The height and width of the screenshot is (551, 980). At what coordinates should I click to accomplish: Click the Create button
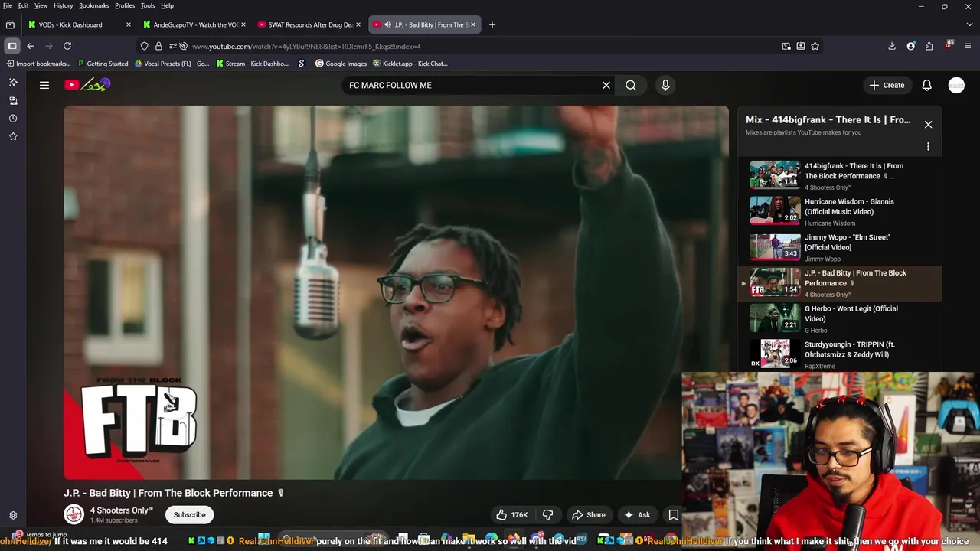(887, 85)
